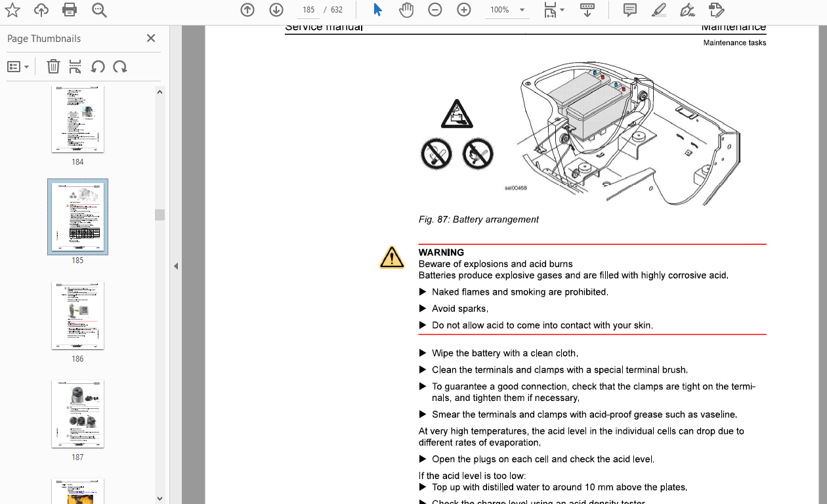The width and height of the screenshot is (827, 504).
Task: Click the corrosive battery hazard symbol
Action: (x=457, y=114)
